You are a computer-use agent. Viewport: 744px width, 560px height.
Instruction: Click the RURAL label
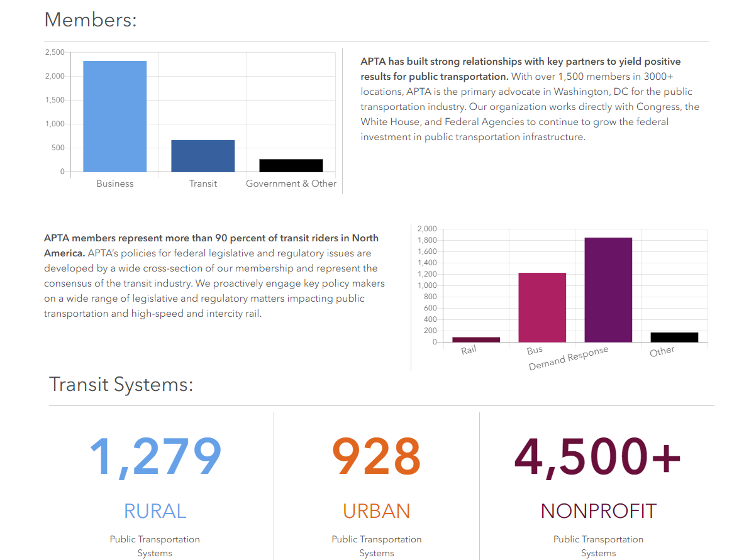[155, 511]
